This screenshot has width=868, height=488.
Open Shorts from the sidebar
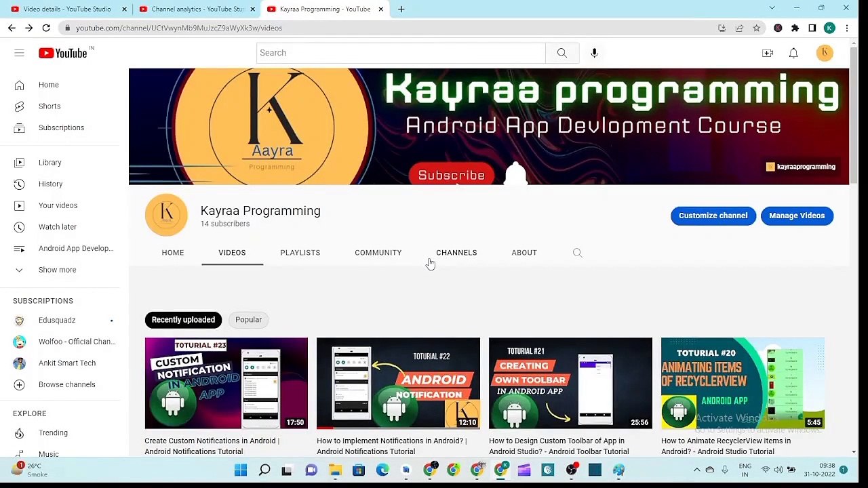click(x=50, y=106)
